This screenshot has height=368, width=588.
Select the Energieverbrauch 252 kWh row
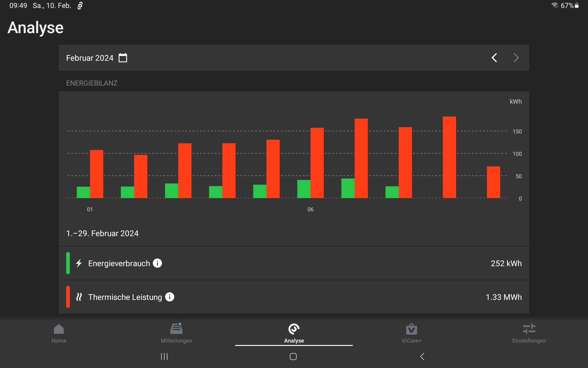pyautogui.click(x=294, y=263)
